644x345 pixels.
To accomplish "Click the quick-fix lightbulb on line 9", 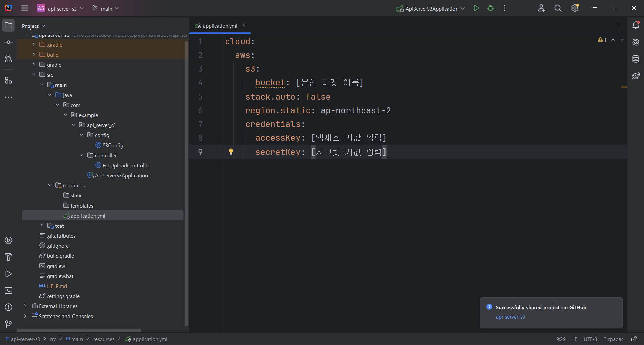I will (x=231, y=152).
